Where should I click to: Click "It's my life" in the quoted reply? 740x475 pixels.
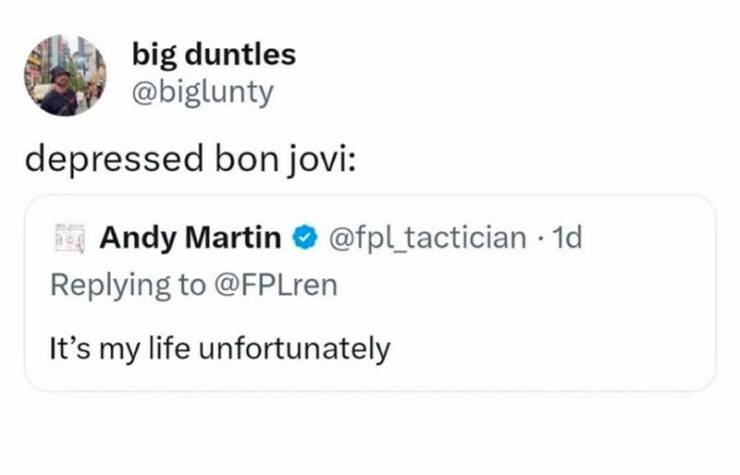(120, 349)
